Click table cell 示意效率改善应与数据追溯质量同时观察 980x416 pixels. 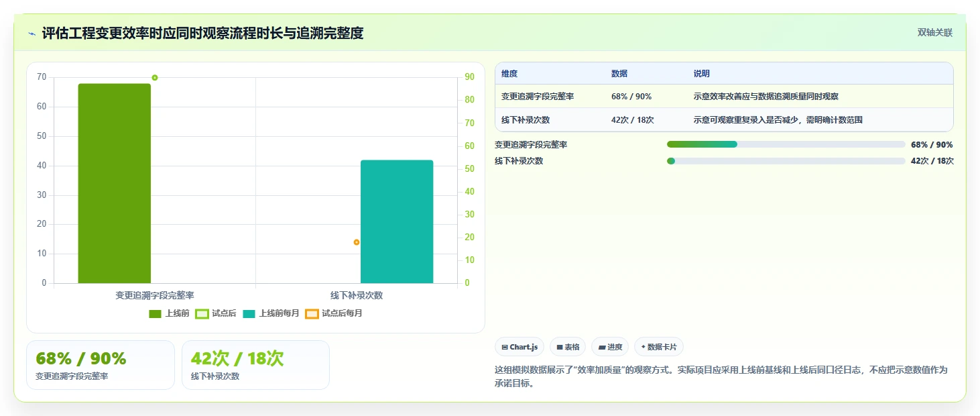pyautogui.click(x=766, y=97)
